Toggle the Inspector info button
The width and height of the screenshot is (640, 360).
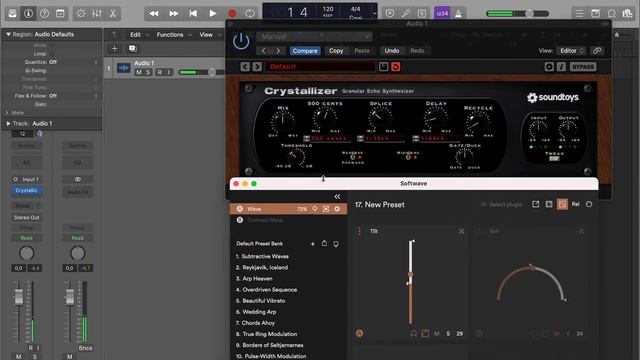coord(28,13)
